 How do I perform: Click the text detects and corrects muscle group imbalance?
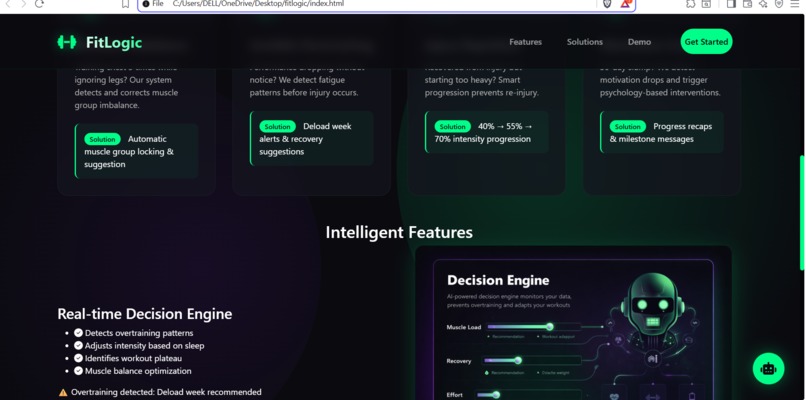126,99
